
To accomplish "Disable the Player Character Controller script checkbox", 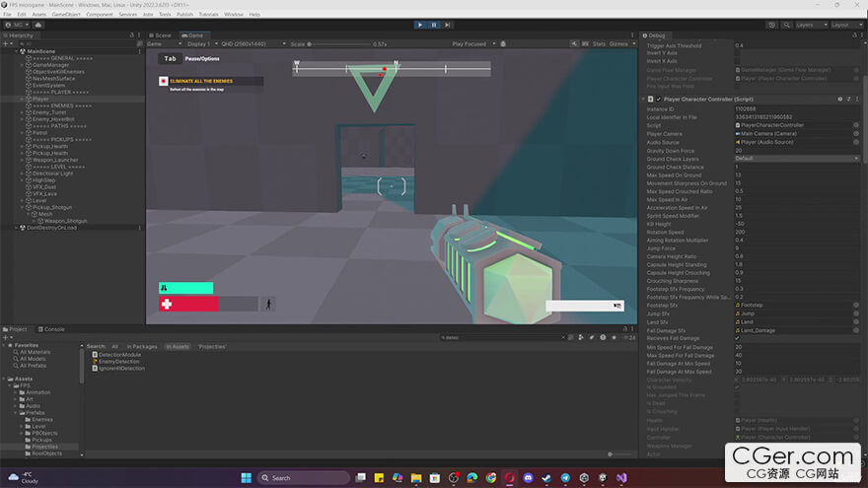I will tap(656, 100).
